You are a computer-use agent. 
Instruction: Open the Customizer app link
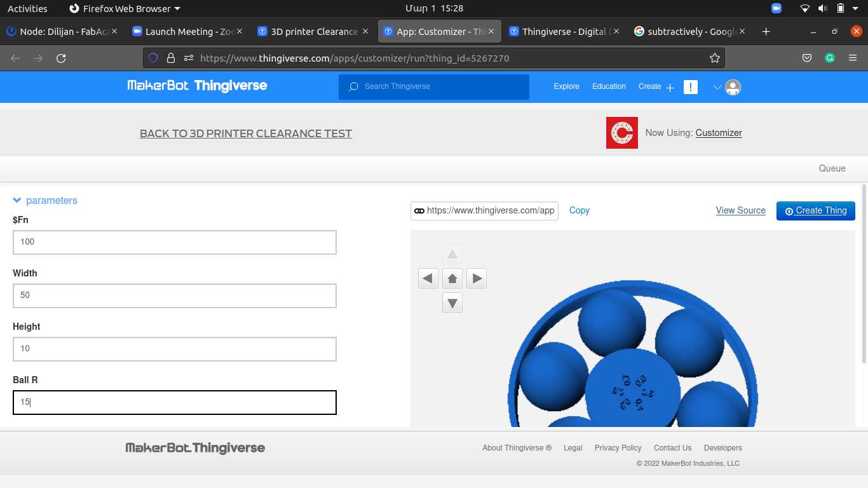click(719, 133)
